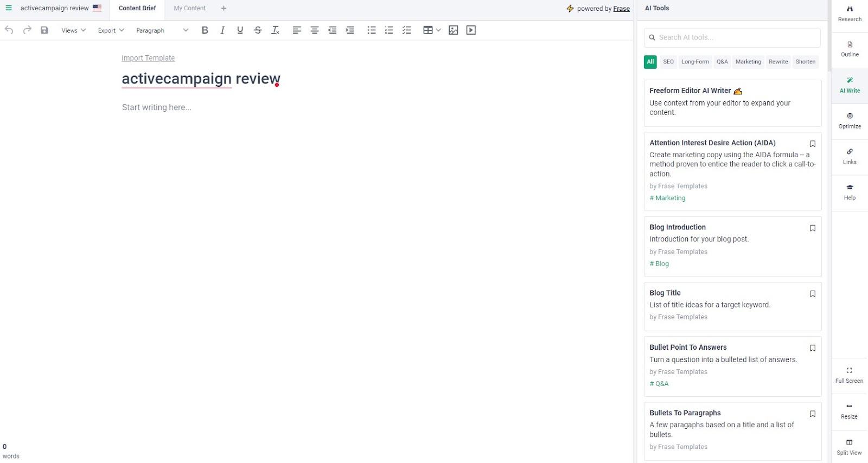
Task: Open the Frase link in the header
Action: coord(621,9)
